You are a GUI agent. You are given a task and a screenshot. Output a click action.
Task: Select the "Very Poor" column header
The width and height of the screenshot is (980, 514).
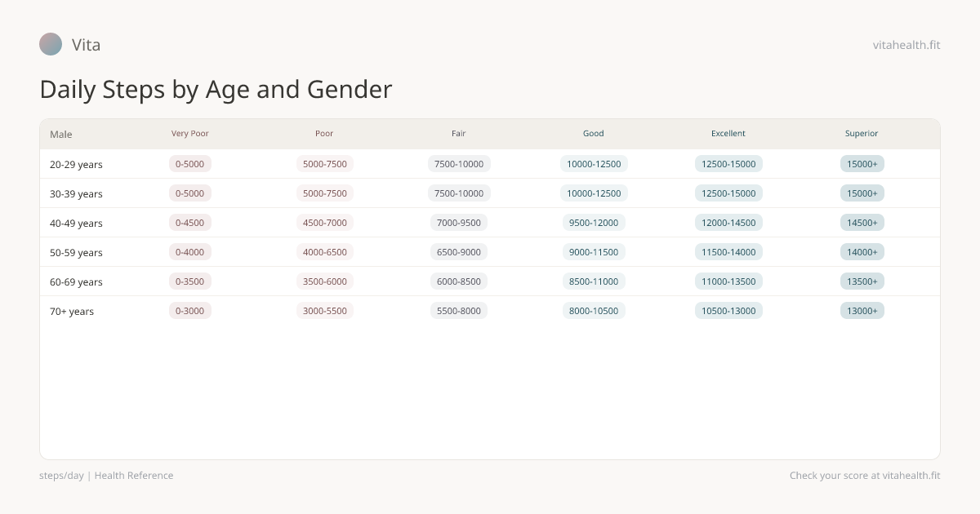point(190,134)
